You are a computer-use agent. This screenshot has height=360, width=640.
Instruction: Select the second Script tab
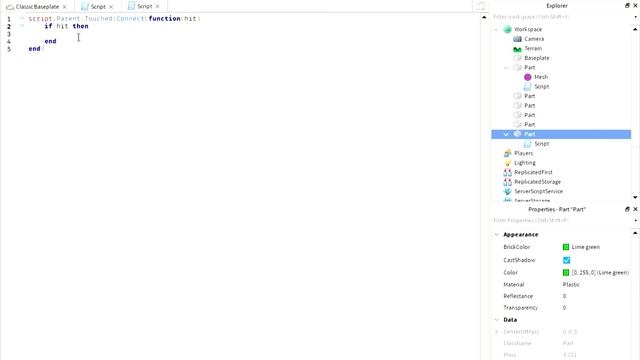[144, 7]
